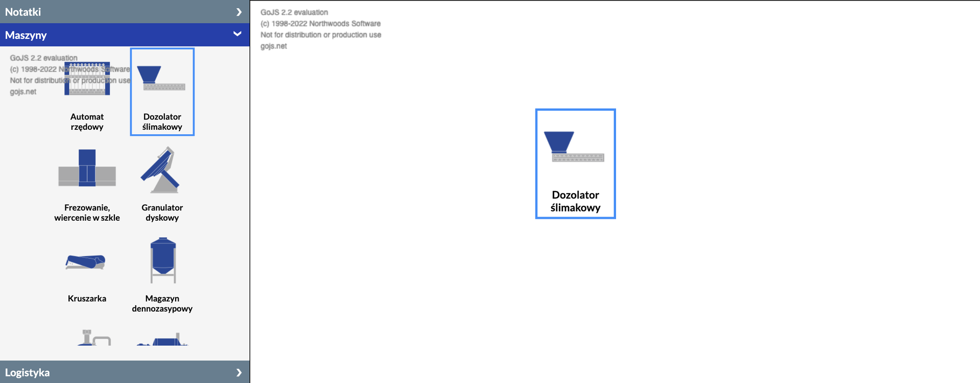
Task: Select the Automat rzędowy machine icon
Action: coord(87,79)
